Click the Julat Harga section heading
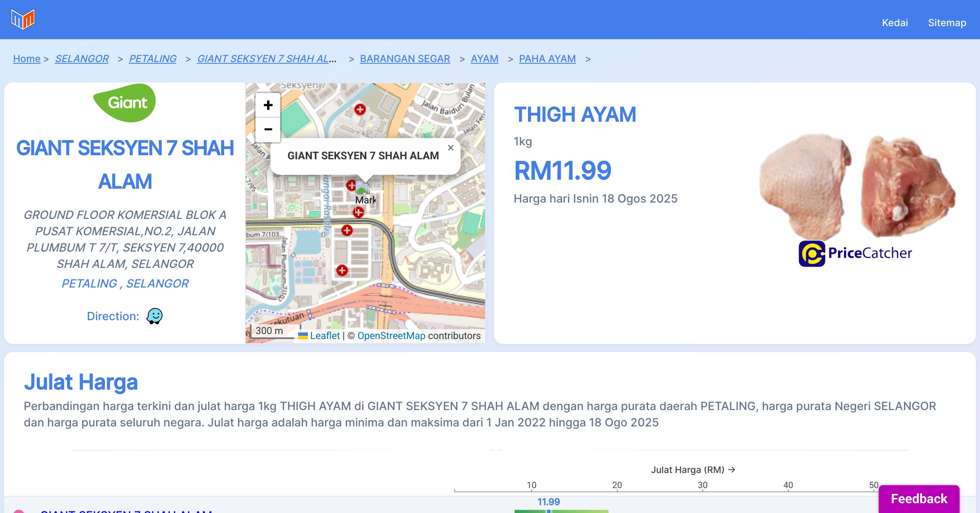Viewport: 980px width, 513px height. [81, 382]
